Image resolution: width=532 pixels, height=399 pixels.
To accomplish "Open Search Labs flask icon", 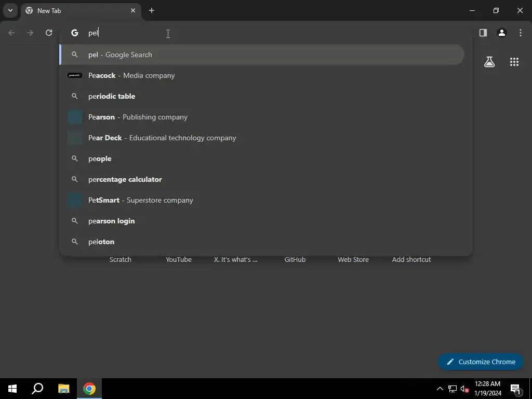I will coord(489,62).
